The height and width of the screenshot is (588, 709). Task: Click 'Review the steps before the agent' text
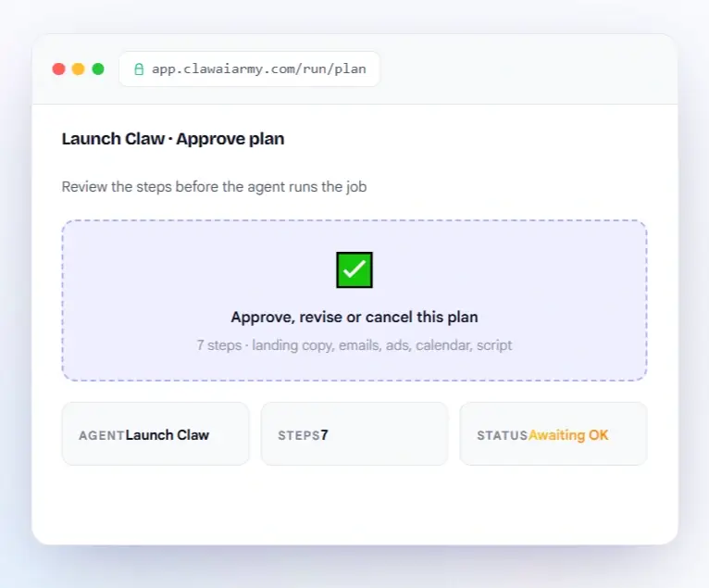[x=214, y=187]
